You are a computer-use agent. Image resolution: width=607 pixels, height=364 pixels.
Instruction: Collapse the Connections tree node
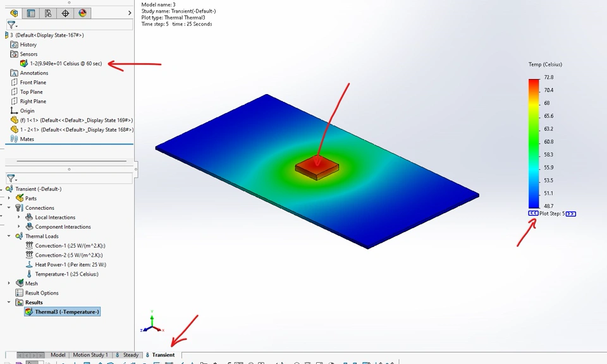click(9, 208)
